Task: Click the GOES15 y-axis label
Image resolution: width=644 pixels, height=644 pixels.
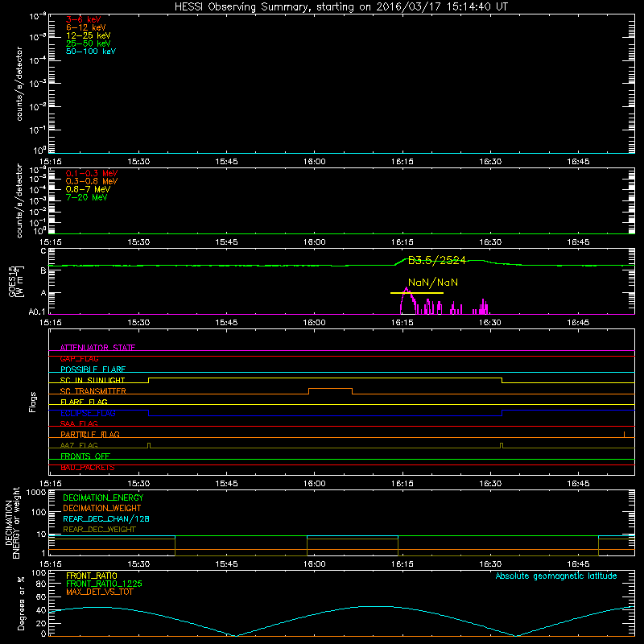Action: click(17, 281)
